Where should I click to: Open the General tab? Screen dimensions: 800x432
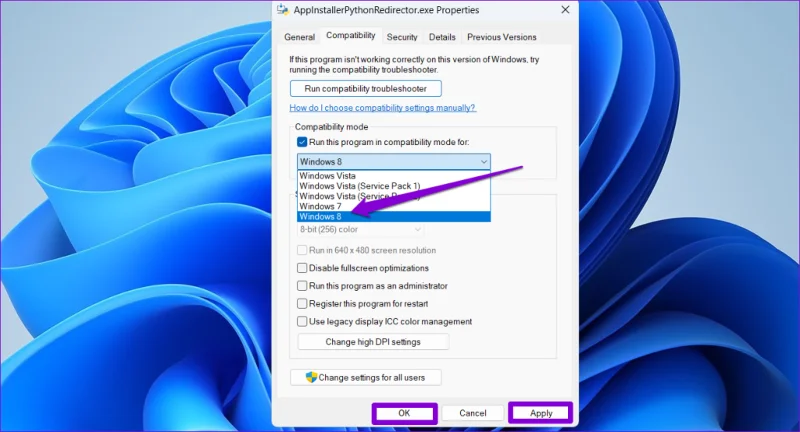[x=299, y=37]
